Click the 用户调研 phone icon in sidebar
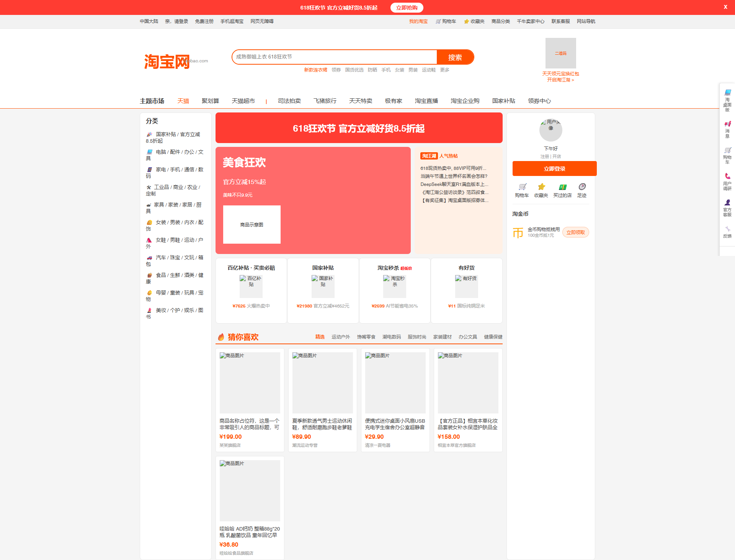Viewport: 735px width, 560px height. click(x=727, y=176)
